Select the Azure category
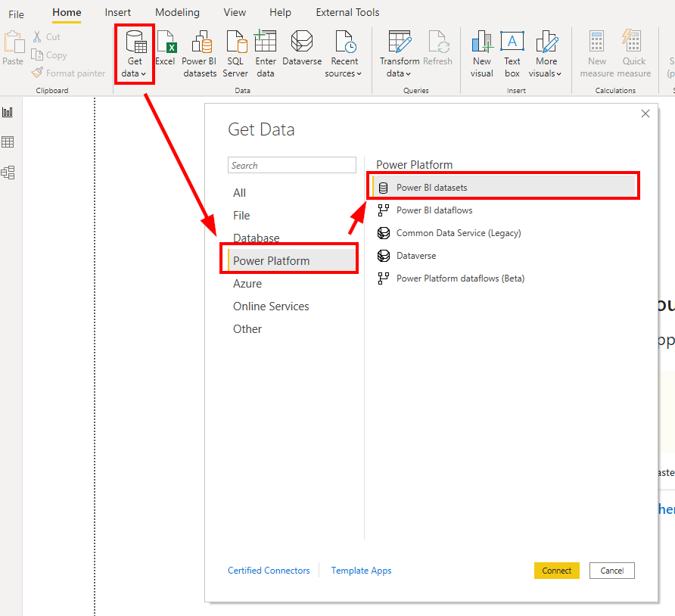 tap(247, 284)
